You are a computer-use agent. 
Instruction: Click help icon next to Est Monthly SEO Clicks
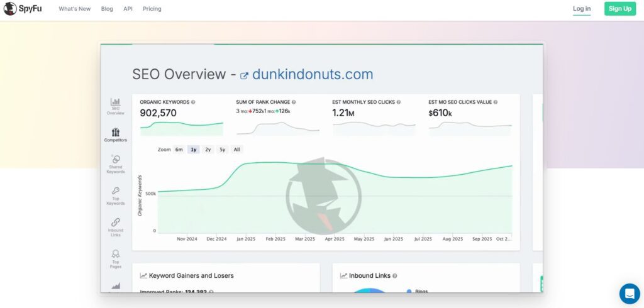tap(398, 102)
